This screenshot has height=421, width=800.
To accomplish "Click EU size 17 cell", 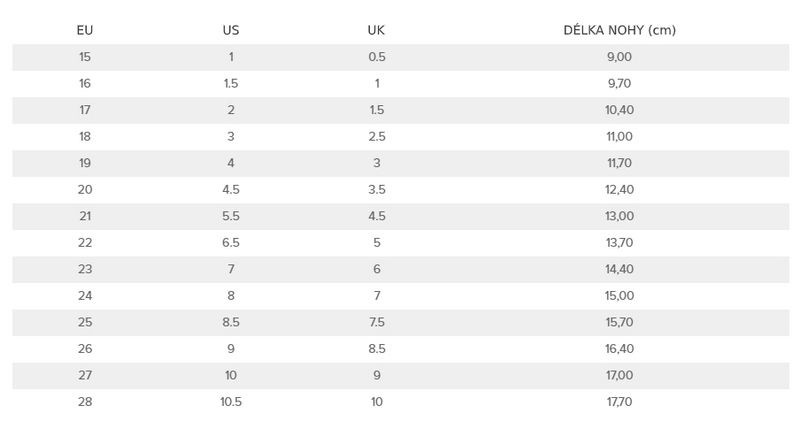I will point(85,110).
